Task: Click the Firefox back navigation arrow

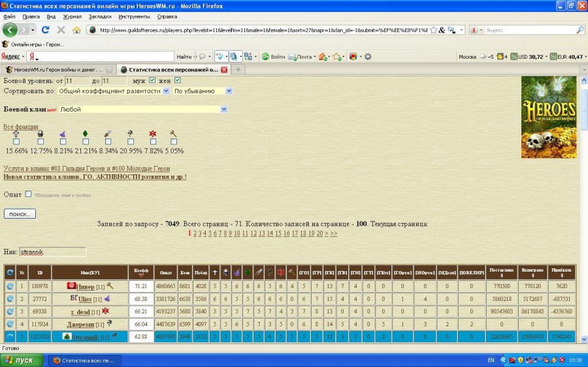Action: click(x=10, y=30)
